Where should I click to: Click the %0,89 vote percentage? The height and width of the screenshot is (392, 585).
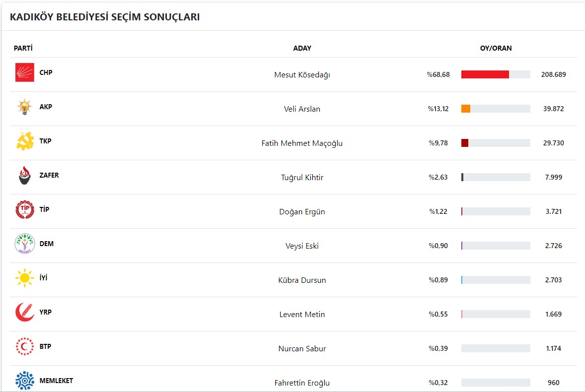439,280
